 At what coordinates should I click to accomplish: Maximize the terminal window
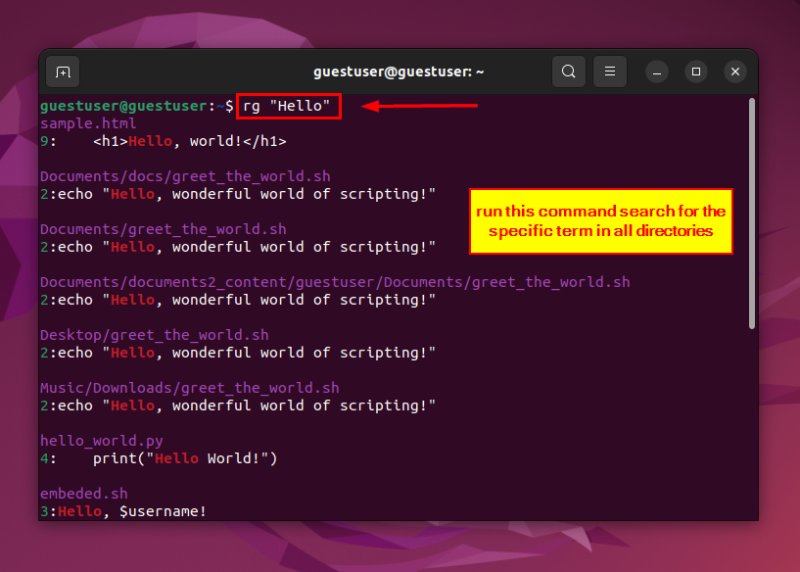click(x=696, y=72)
